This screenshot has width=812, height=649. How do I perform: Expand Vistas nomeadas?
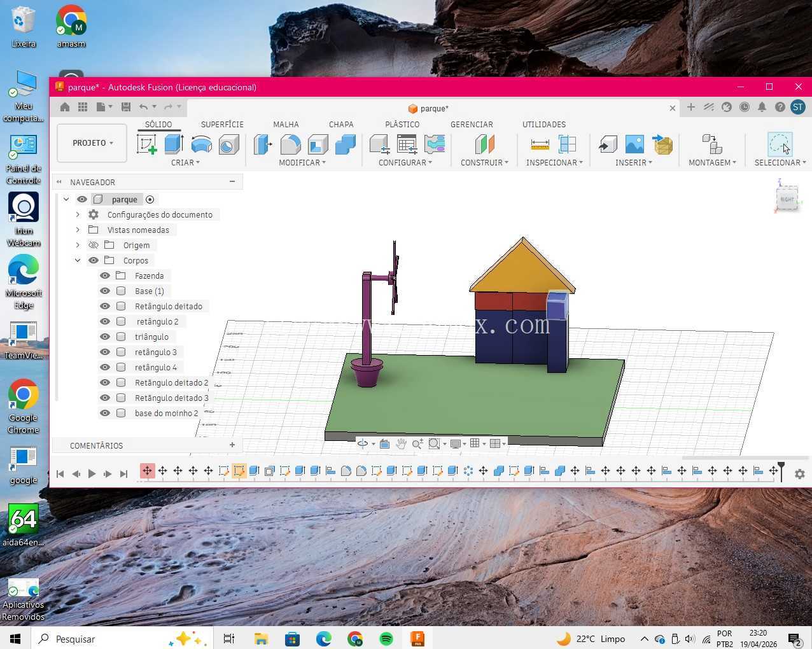point(78,230)
